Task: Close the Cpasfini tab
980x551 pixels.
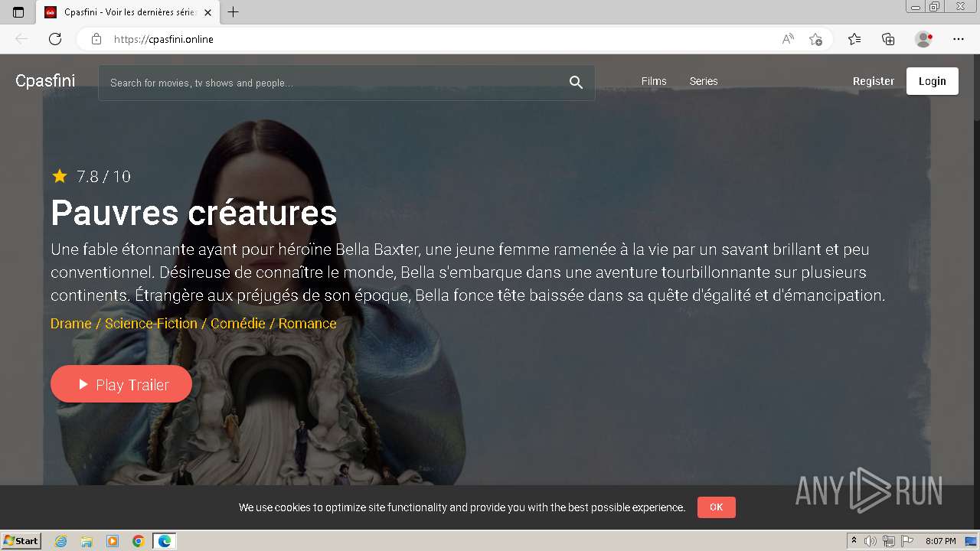Action: [207, 12]
